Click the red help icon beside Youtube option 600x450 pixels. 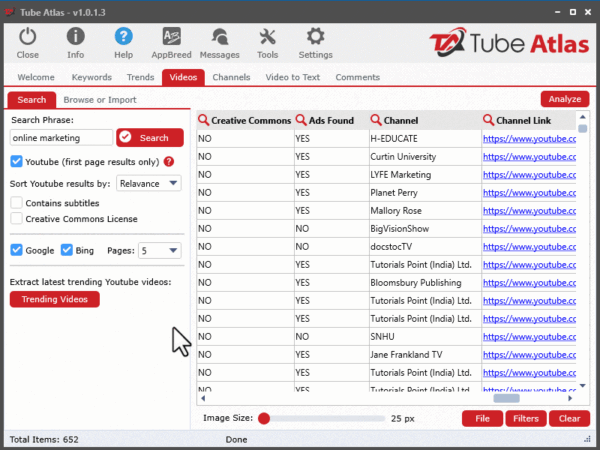(169, 161)
